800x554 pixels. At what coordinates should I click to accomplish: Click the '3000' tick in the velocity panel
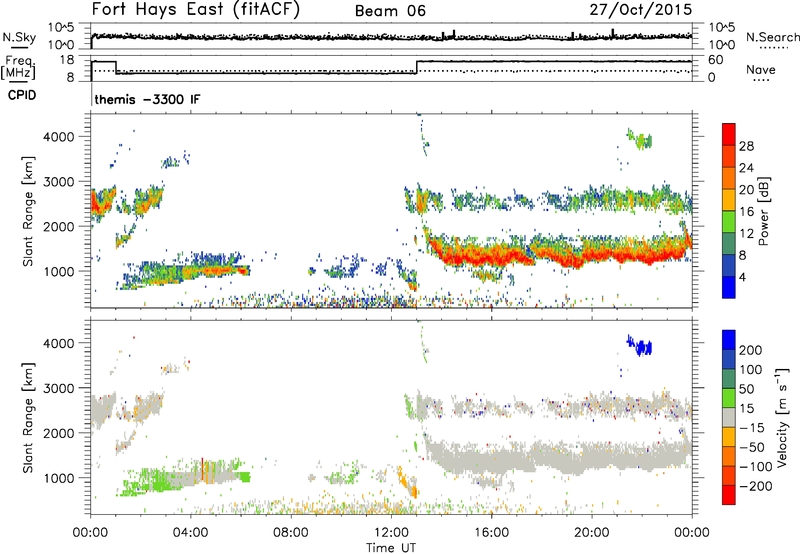coord(59,388)
